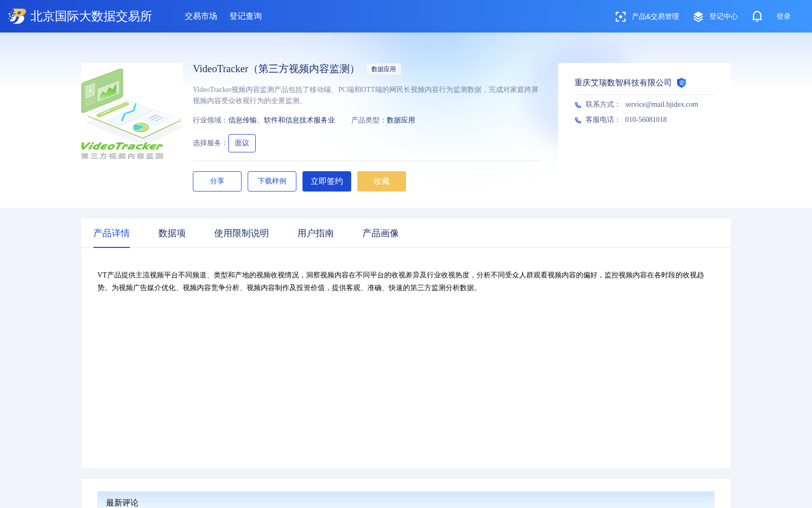Switch to the 数据项 tab

[172, 233]
